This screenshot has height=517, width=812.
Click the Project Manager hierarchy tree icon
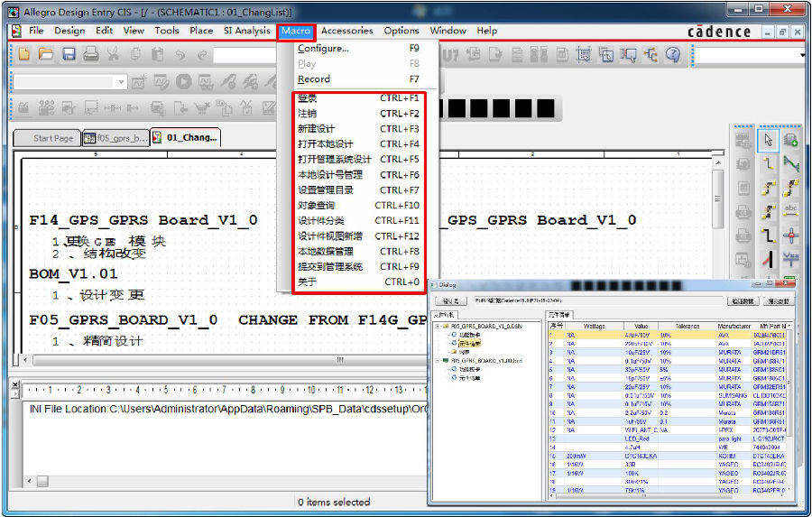651,54
